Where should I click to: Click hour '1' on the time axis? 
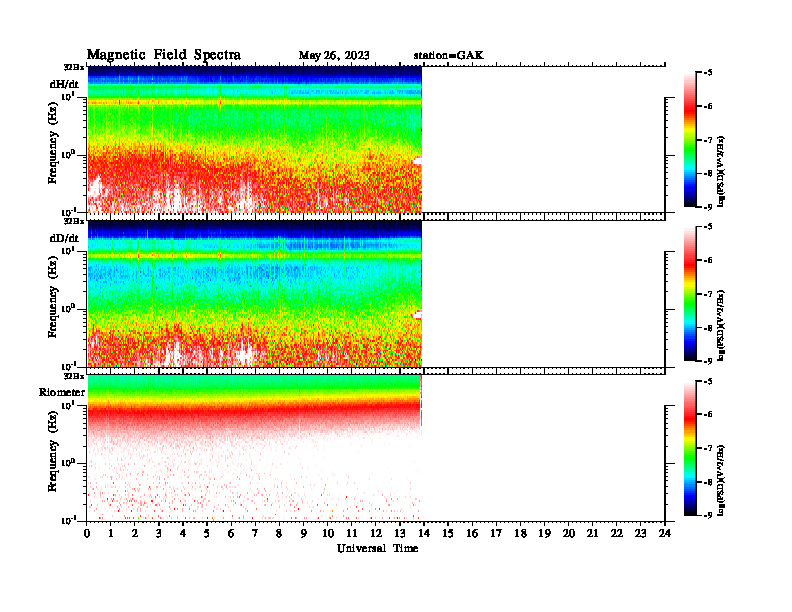(x=111, y=534)
